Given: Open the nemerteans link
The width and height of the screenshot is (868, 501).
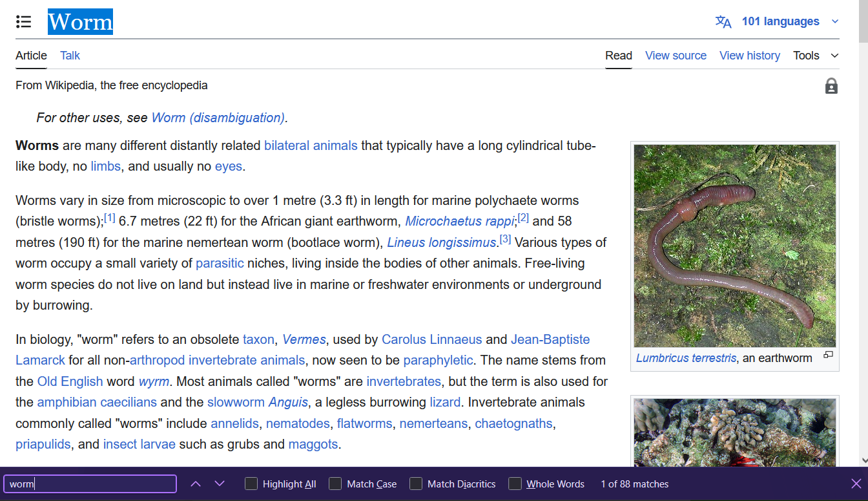Looking at the screenshot, I should click(433, 423).
